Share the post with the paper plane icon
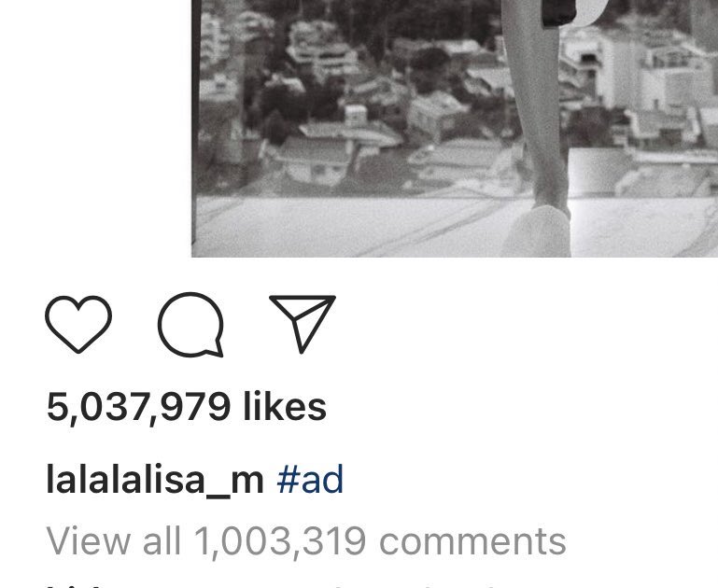 click(x=303, y=324)
